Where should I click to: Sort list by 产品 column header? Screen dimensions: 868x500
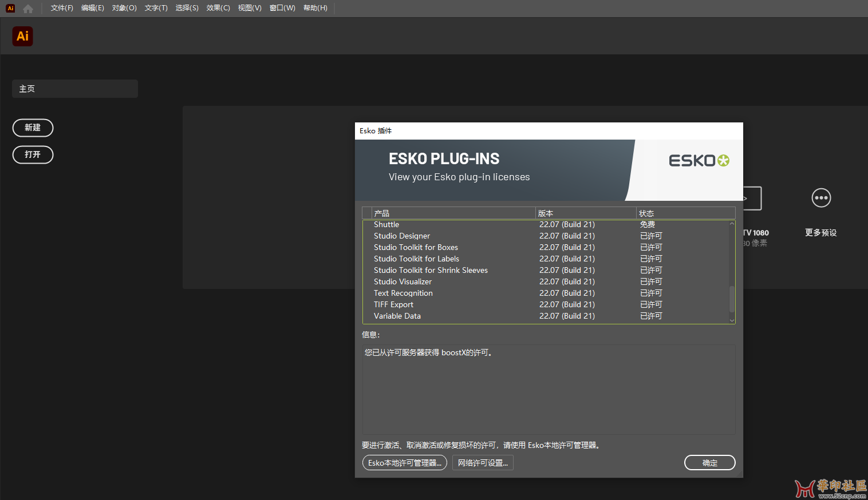[x=453, y=213]
